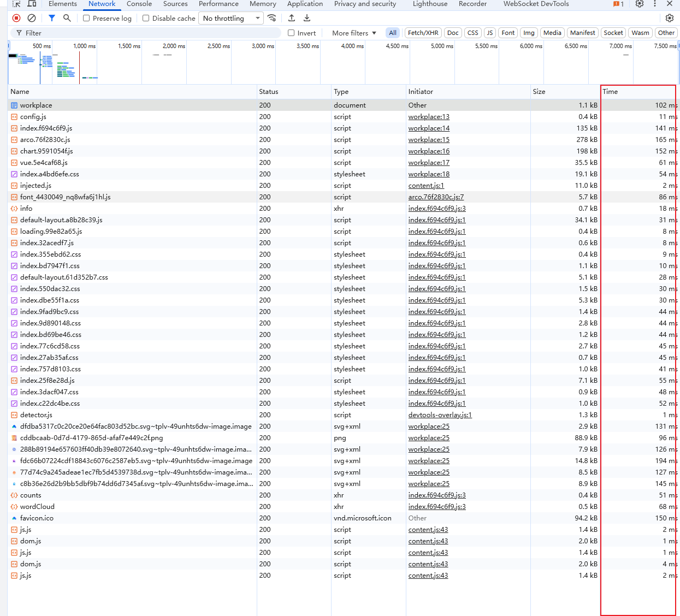
Task: Open network search magnifier
Action: point(67,18)
